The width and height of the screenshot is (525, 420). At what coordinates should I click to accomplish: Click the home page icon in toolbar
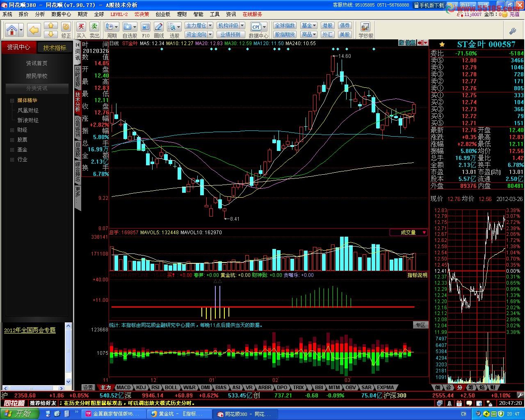tap(11, 30)
